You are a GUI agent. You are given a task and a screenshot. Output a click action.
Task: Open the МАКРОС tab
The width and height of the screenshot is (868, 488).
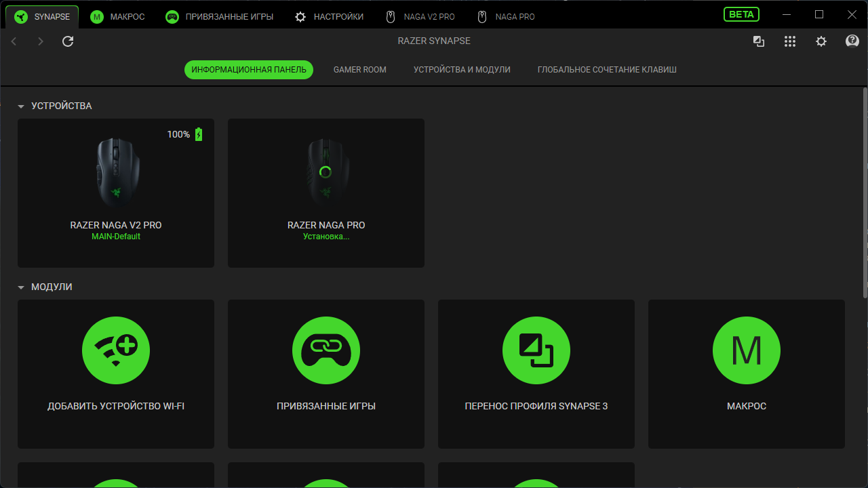click(x=117, y=16)
